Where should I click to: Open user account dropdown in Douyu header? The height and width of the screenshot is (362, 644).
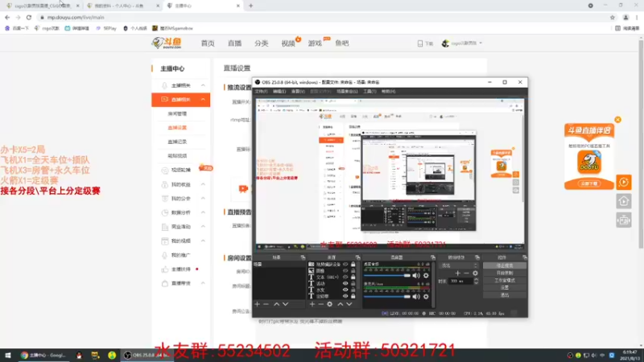(462, 43)
